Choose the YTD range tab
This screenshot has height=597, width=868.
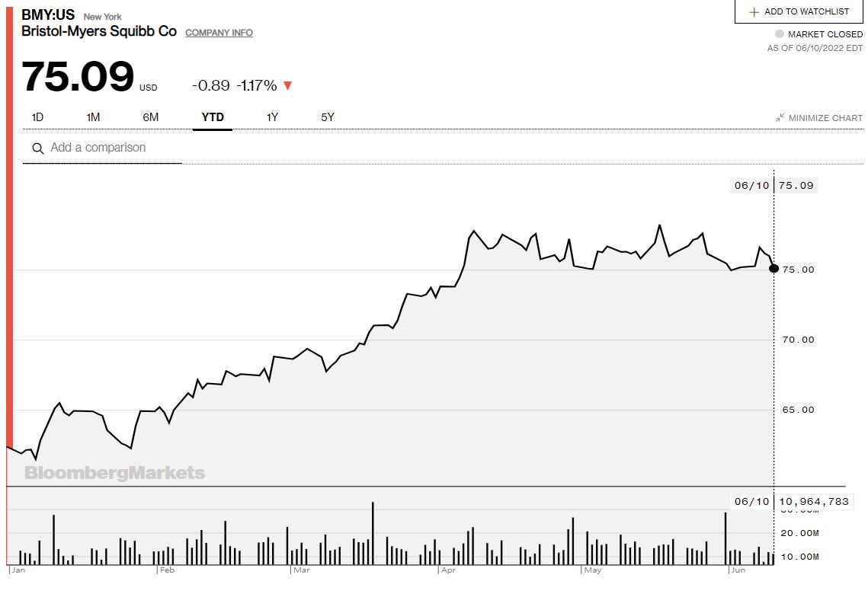point(212,117)
